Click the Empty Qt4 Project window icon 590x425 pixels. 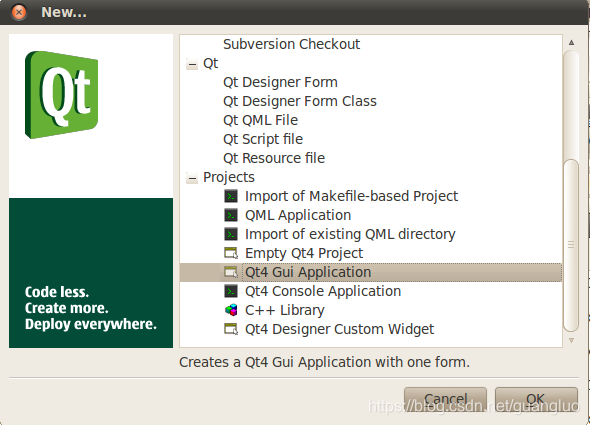click(x=231, y=253)
